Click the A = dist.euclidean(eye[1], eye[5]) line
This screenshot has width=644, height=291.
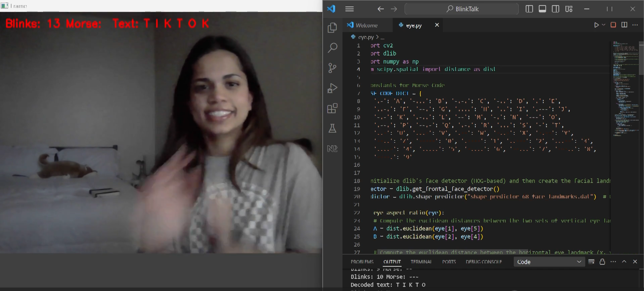click(x=428, y=229)
